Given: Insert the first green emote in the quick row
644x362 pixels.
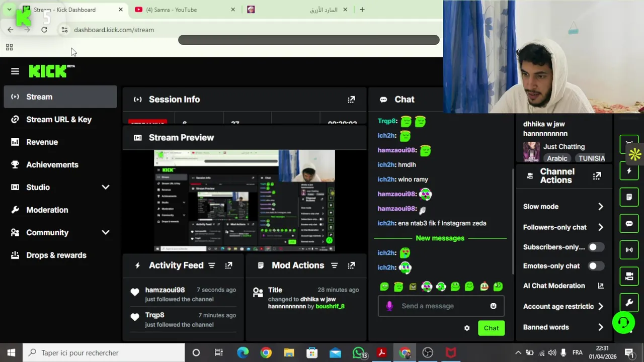Looking at the screenshot, I should 384,287.
